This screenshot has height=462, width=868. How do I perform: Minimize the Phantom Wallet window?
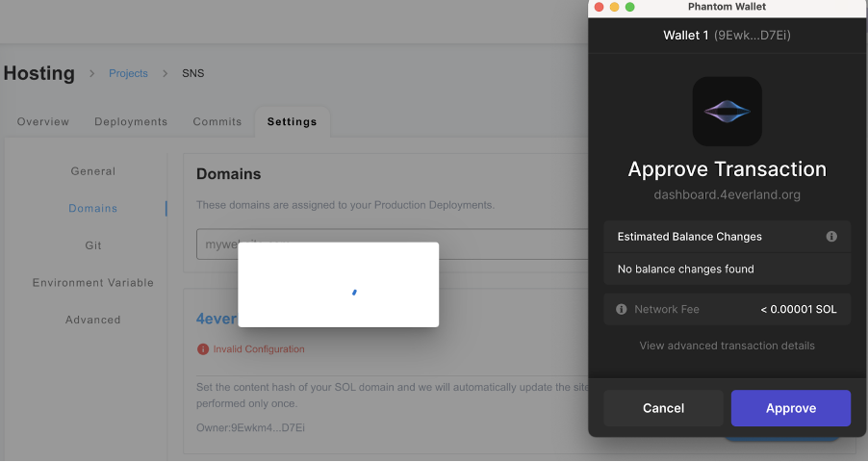pyautogui.click(x=615, y=7)
